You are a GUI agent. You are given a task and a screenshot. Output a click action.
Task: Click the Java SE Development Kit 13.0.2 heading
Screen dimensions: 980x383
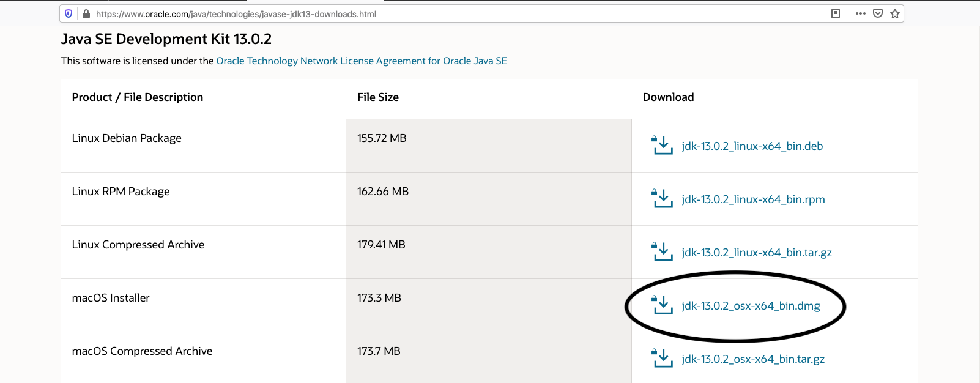click(x=166, y=39)
